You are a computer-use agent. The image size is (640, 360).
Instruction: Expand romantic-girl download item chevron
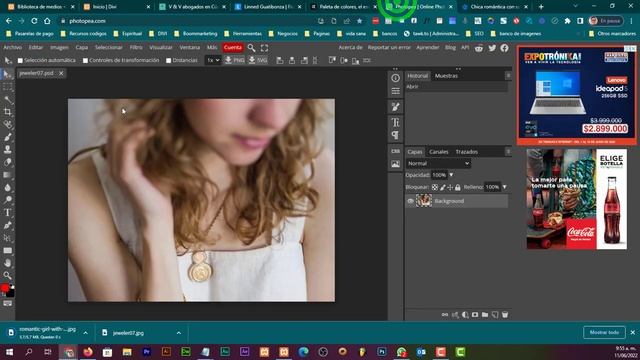coord(85,333)
